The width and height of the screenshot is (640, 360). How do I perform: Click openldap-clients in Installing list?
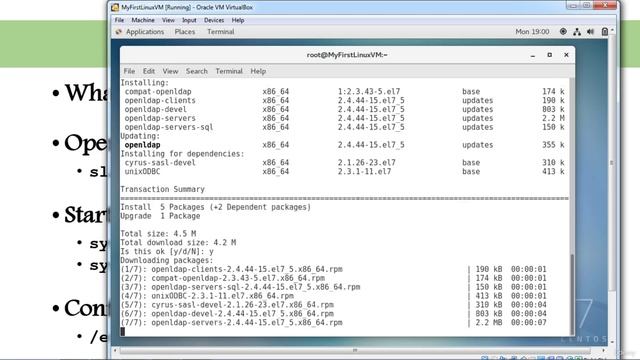[x=160, y=100]
